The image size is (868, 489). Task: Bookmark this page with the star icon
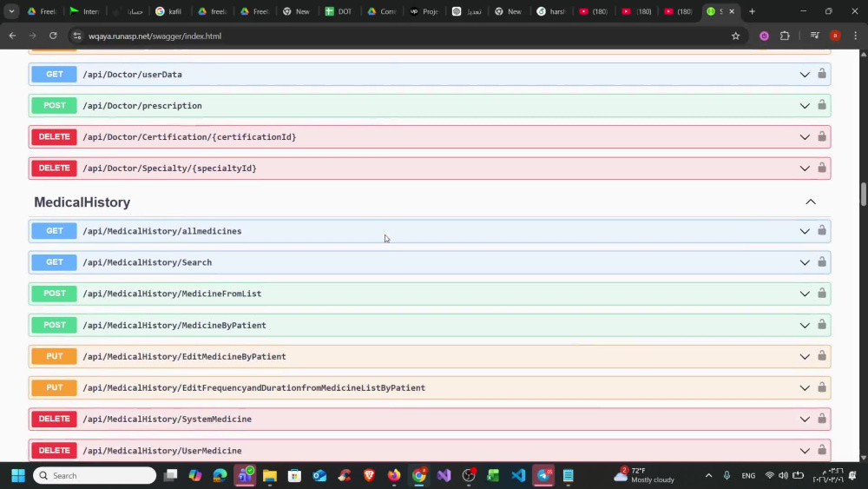(x=735, y=36)
